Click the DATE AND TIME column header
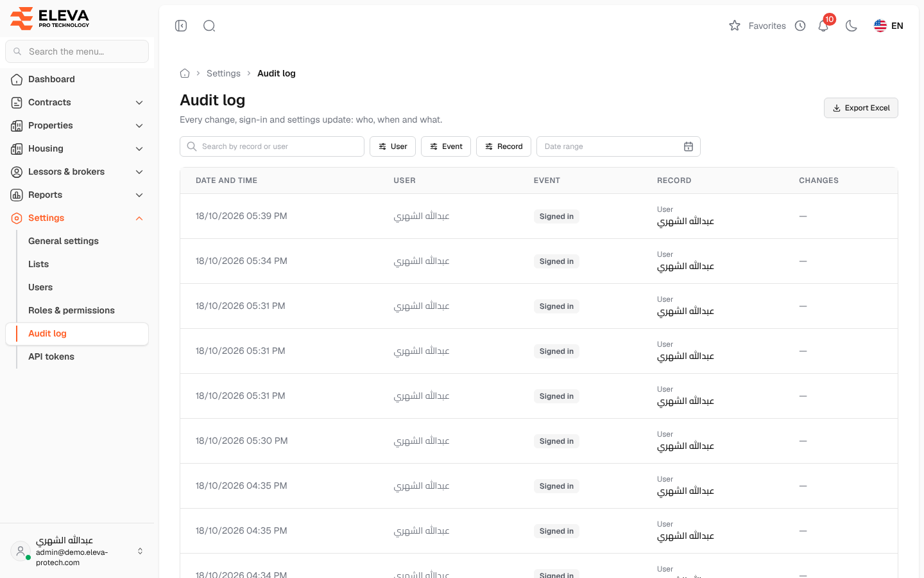Image resolution: width=924 pixels, height=578 pixels. point(227,180)
